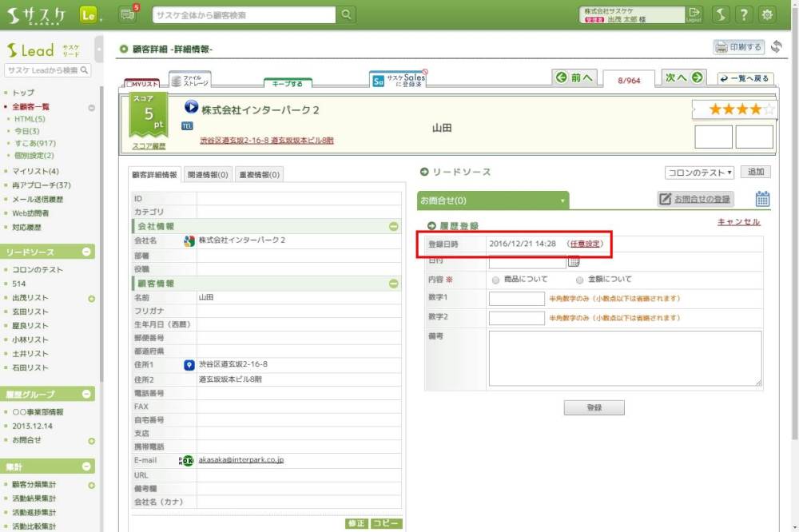
Task: Open the settings gear icon
Action: pos(768,14)
